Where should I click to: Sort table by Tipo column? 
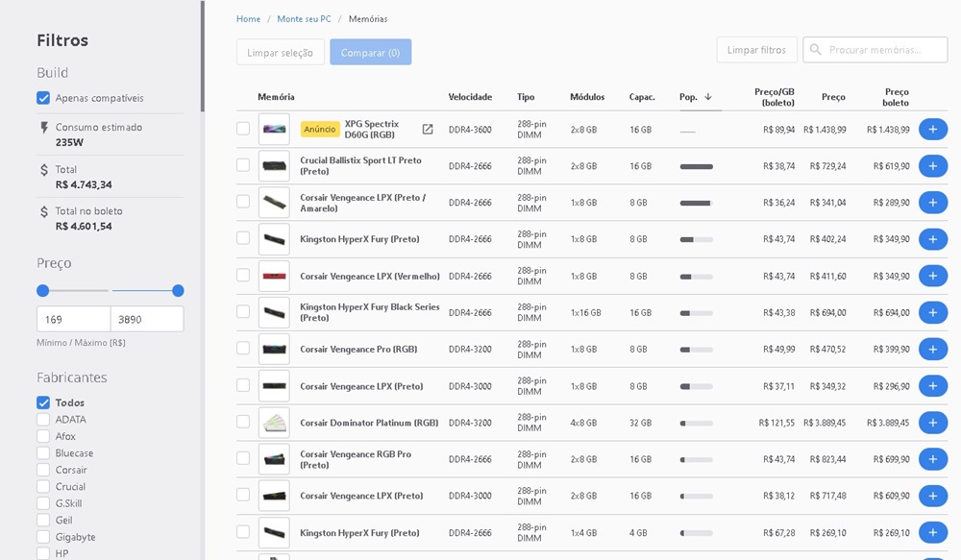[526, 97]
